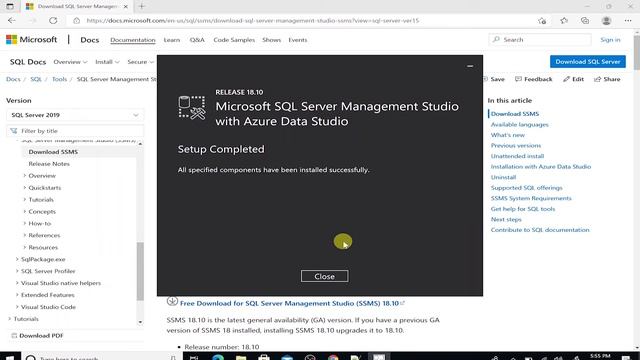Open the Edge tab actions menu icon
This screenshot has width=640, height=360.
[10, 6]
